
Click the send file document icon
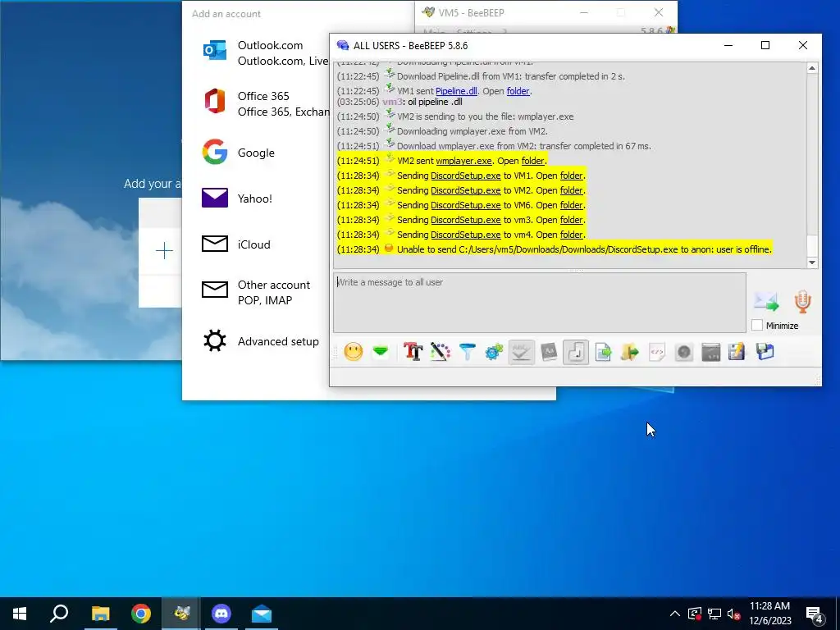[x=603, y=352]
